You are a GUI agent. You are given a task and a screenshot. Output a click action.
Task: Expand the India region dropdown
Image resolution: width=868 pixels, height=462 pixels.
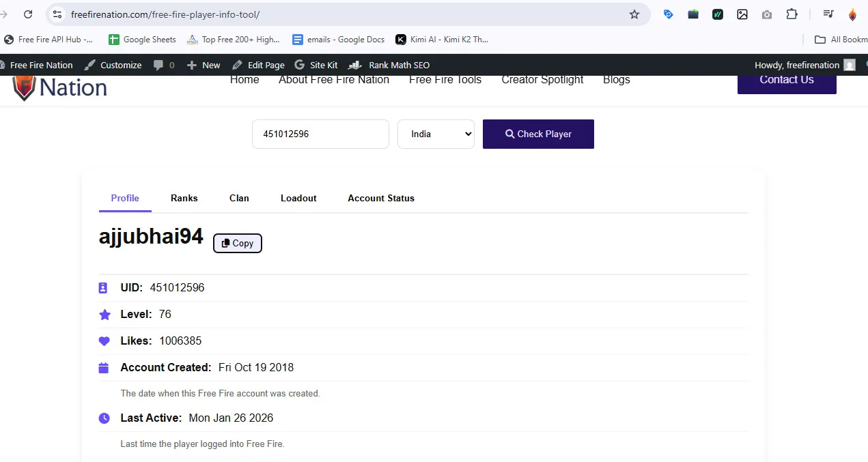(436, 134)
